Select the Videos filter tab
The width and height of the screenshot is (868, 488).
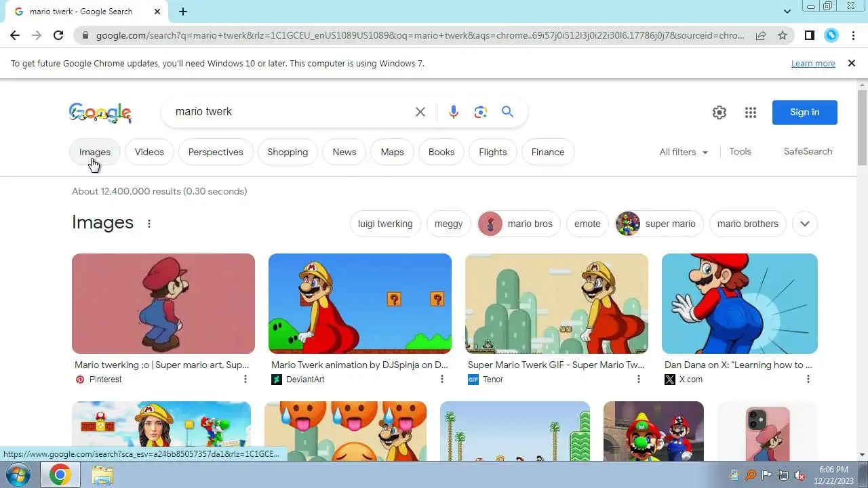click(x=149, y=152)
